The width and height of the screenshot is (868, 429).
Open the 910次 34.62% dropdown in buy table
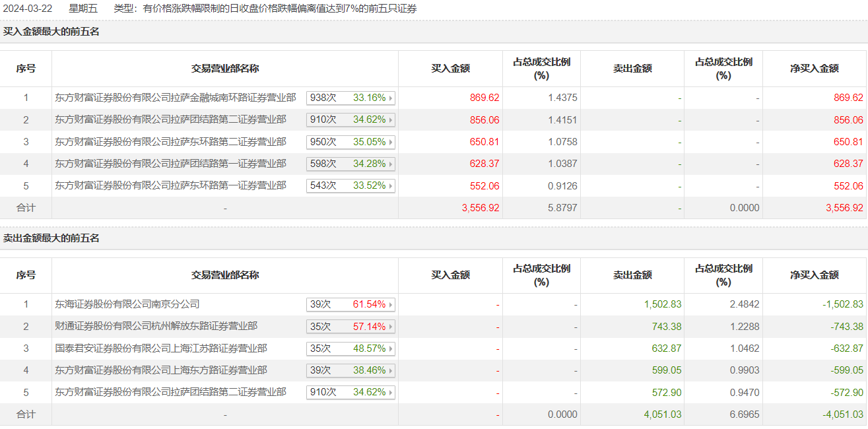click(x=351, y=120)
